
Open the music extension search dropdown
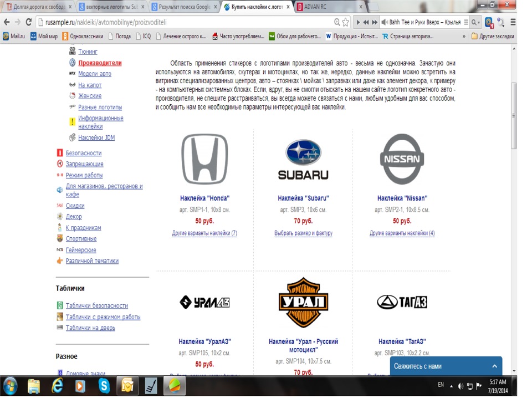[475, 22]
